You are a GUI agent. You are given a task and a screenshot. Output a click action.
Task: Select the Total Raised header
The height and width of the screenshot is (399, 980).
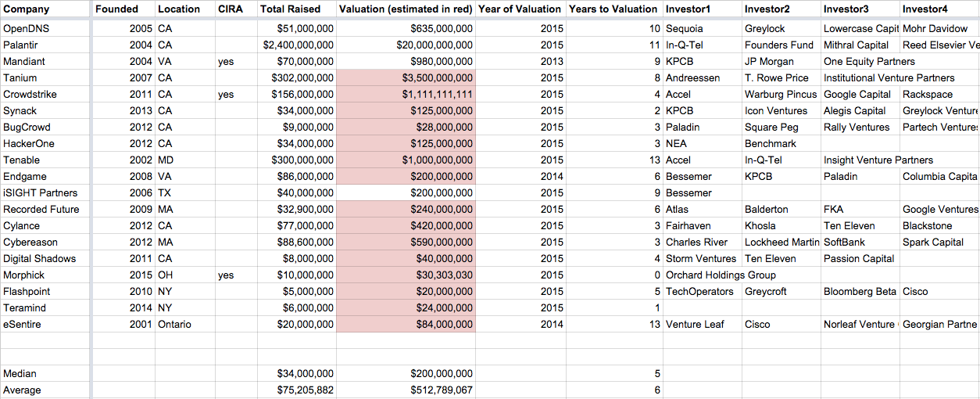click(x=297, y=9)
